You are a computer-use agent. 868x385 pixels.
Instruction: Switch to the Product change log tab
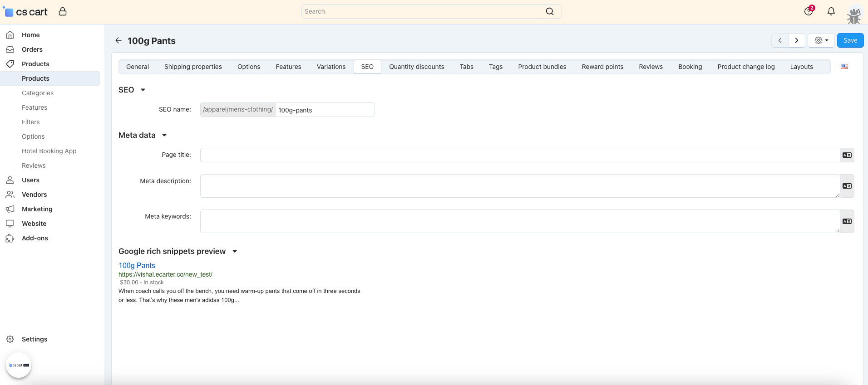[746, 67]
